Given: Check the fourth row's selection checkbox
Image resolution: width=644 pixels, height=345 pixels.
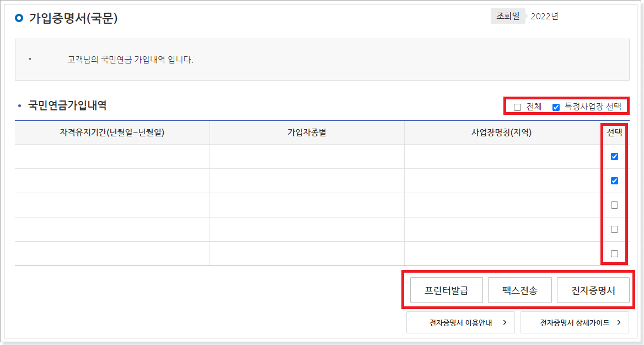Looking at the screenshot, I should [614, 229].
